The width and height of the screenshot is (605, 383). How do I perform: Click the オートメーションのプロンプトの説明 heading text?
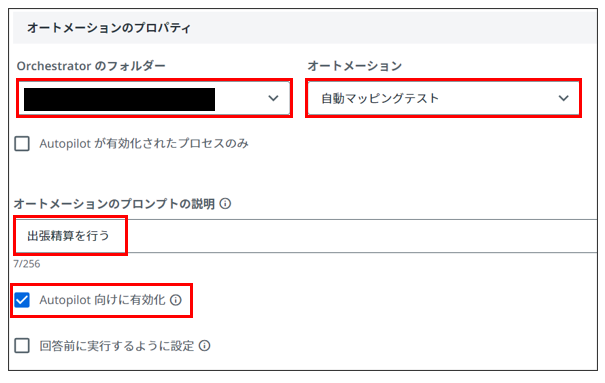click(x=114, y=203)
